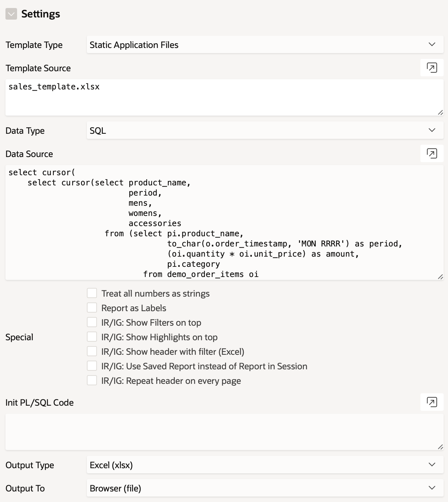Click the Template Source textarea resize handle
The image size is (448, 502).
(440, 112)
